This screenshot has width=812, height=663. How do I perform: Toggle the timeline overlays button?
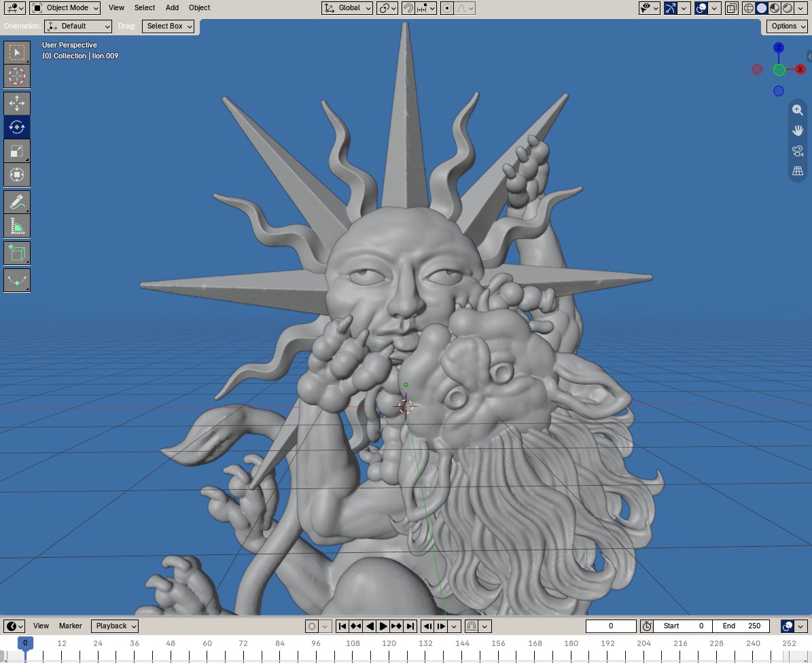click(x=787, y=626)
